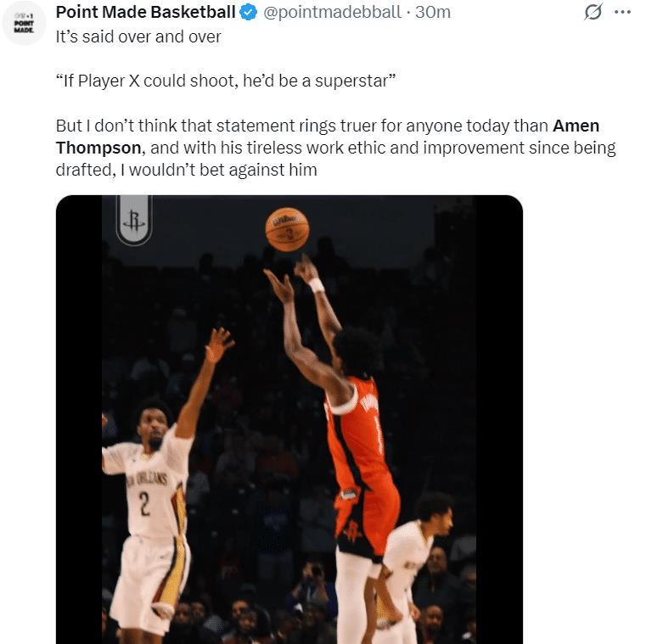Click the first line "It's said over and over"
646x644 pixels.
[x=138, y=37]
